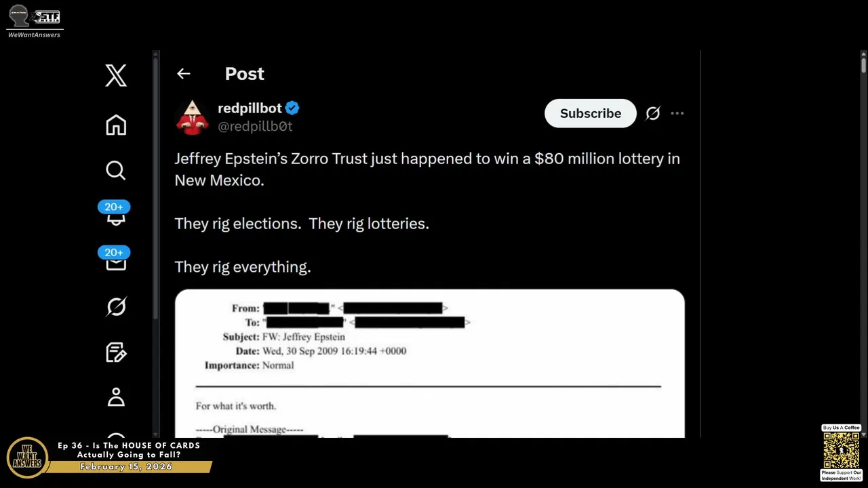Click Grok icon next to Subscribe

[652, 114]
